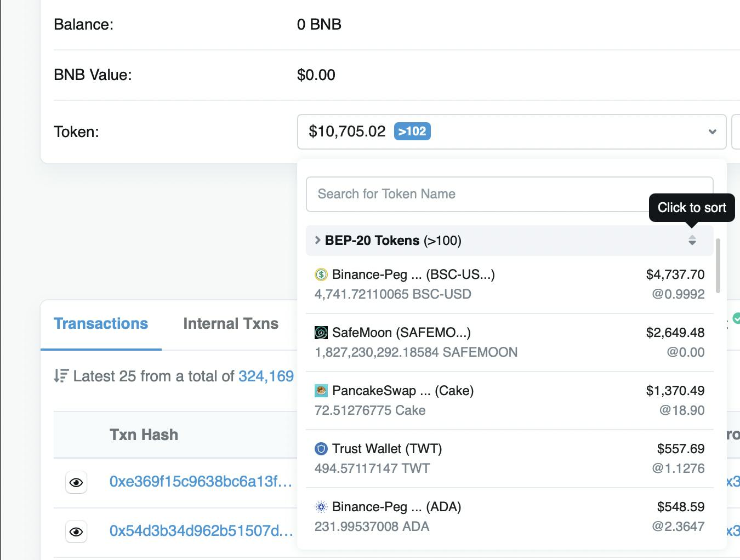Sort tokens using the sort arrows icon
This screenshot has width=740, height=560.
click(x=692, y=240)
